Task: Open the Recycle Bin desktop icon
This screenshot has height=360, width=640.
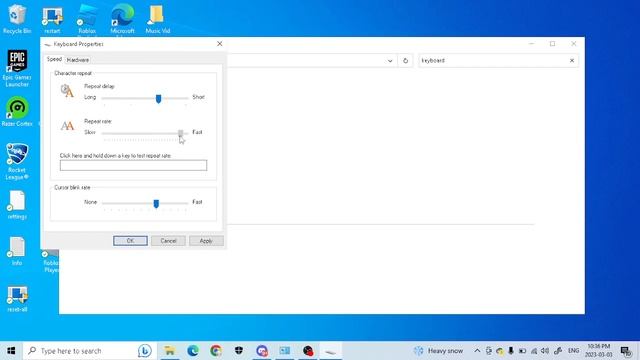Action: click(x=17, y=19)
